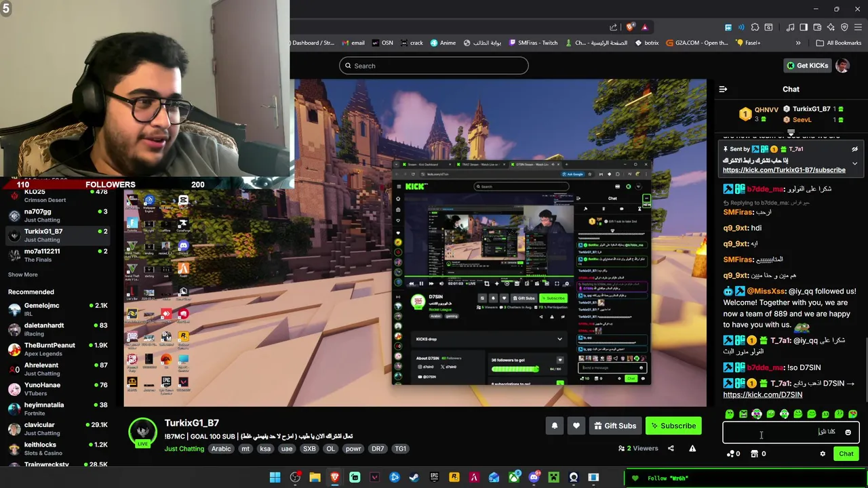The height and width of the screenshot is (488, 868).
Task: Expand the pinned message chevron
Action: (854, 163)
